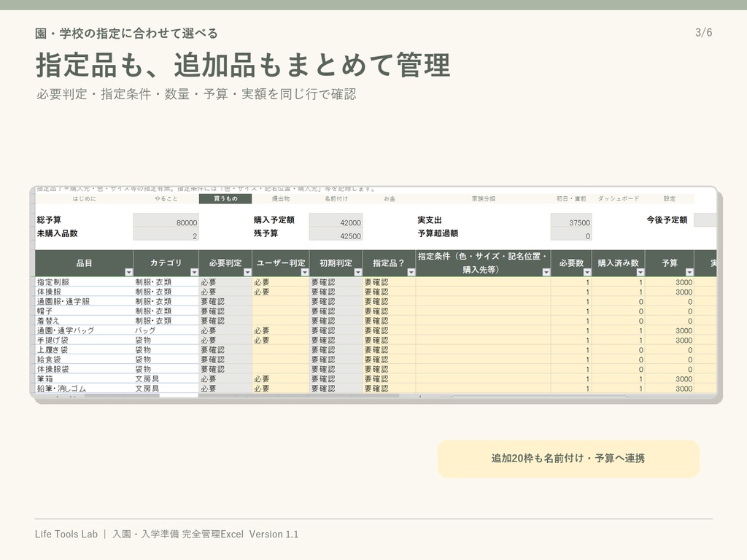
Task: Click the 購入予定額 label
Action: coord(274,220)
